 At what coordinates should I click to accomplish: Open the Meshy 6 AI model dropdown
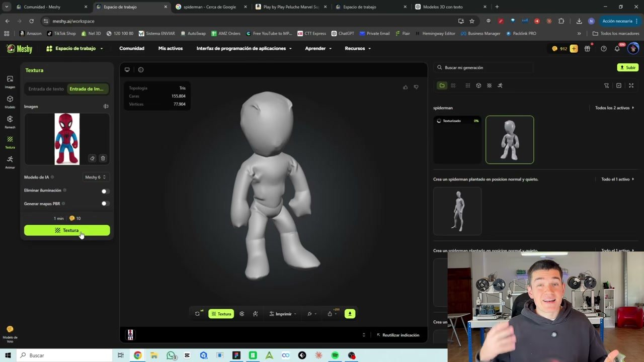pos(96,177)
